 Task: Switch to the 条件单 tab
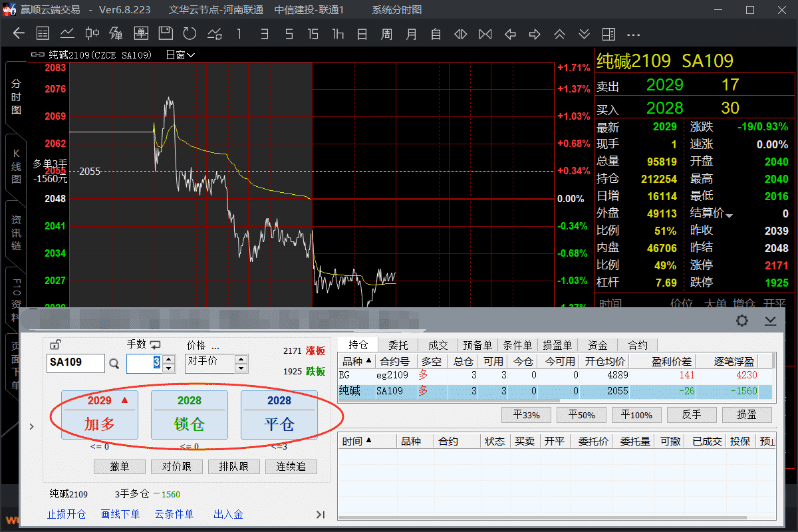point(518,345)
